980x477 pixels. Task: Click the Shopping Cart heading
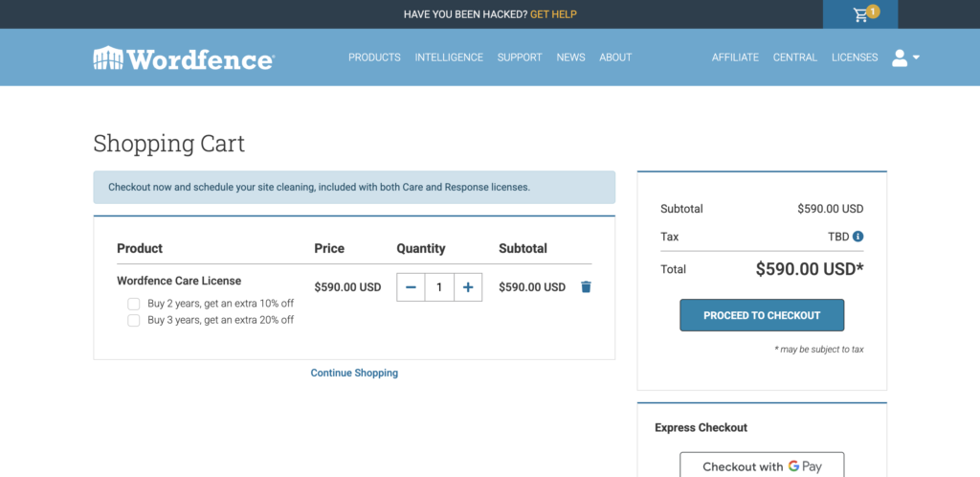click(168, 144)
